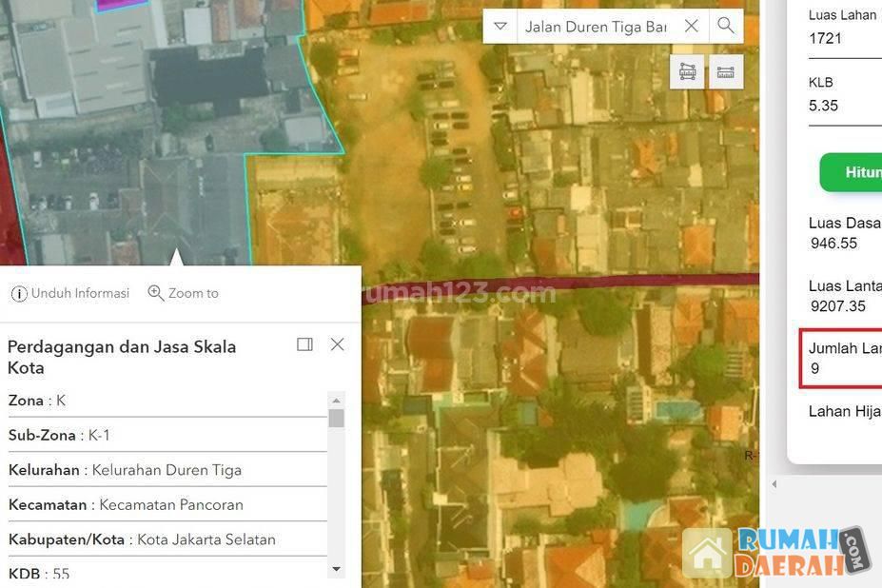Select the distance measurement ruler tool
Image resolution: width=882 pixels, height=588 pixels.
[726, 72]
